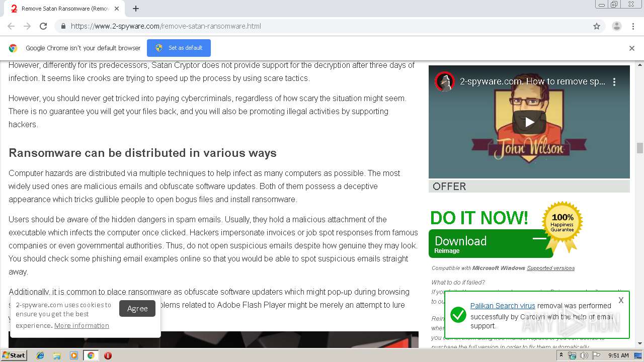This screenshot has width=644, height=362.
Task: Open Supported versions link
Action: pyautogui.click(x=550, y=268)
